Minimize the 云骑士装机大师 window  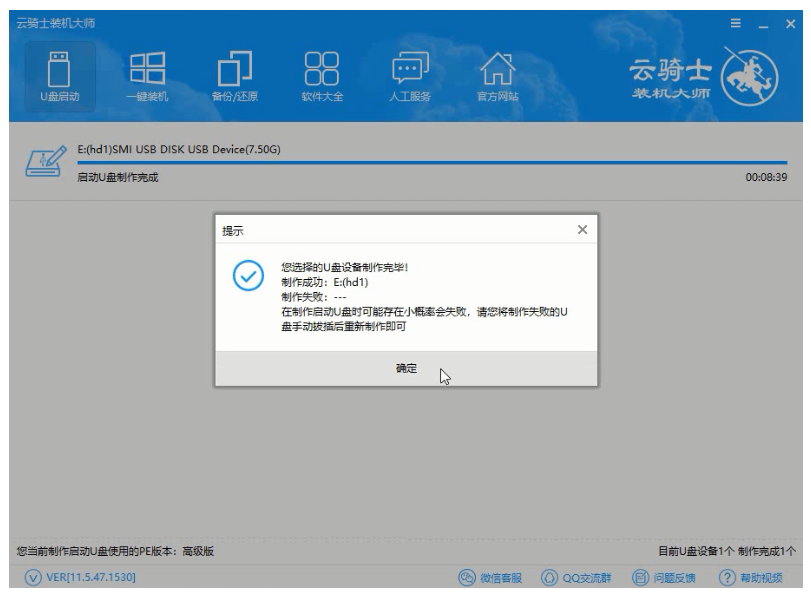click(766, 23)
